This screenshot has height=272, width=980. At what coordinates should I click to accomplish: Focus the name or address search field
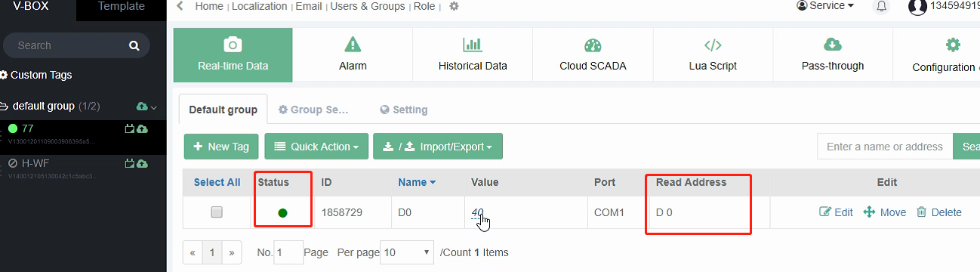pyautogui.click(x=885, y=147)
